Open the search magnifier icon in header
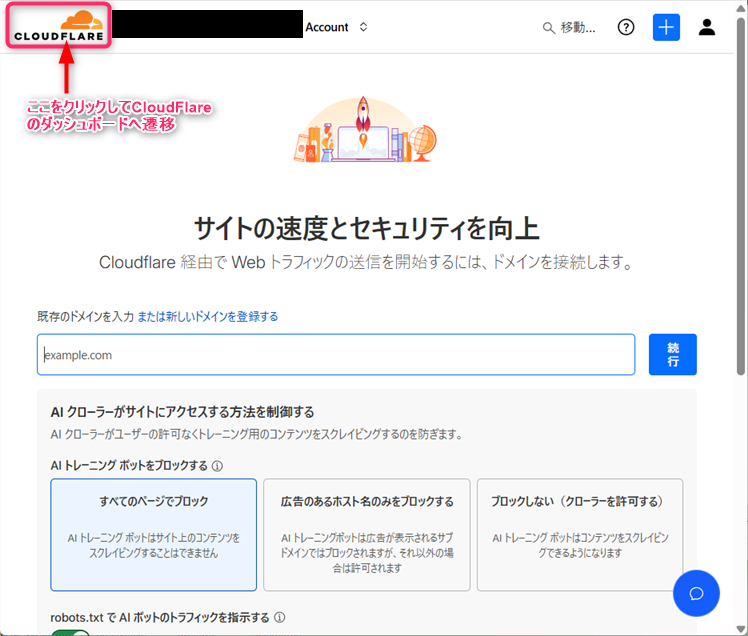The image size is (748, 636). [x=548, y=28]
